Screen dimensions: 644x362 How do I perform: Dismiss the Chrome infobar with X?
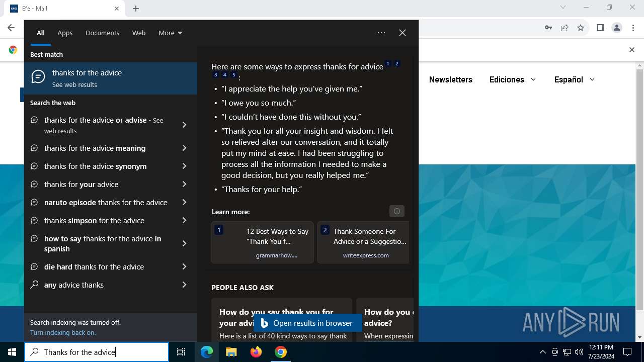pos(632,50)
